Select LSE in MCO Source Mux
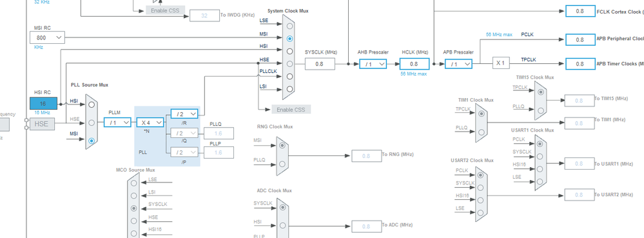The image size is (644, 238). (x=133, y=183)
